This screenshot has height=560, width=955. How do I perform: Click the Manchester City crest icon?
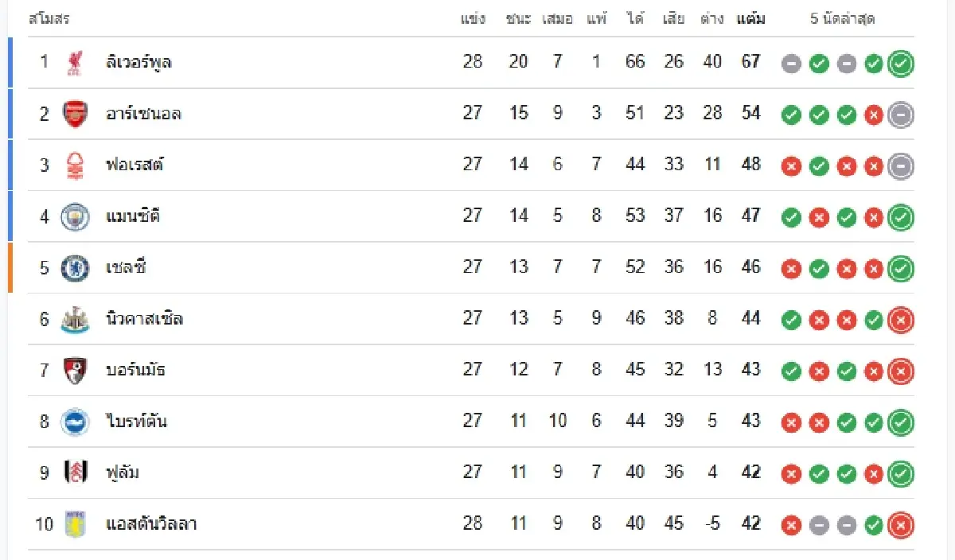[x=75, y=216]
